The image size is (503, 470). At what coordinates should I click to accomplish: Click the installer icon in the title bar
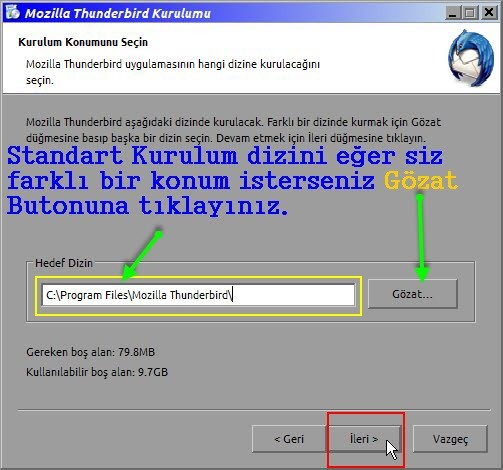click(x=13, y=12)
